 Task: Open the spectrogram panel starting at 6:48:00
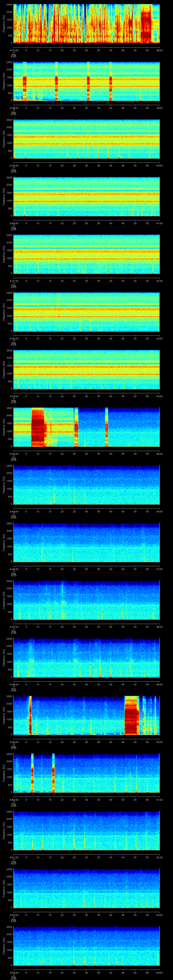pos(87,658)
